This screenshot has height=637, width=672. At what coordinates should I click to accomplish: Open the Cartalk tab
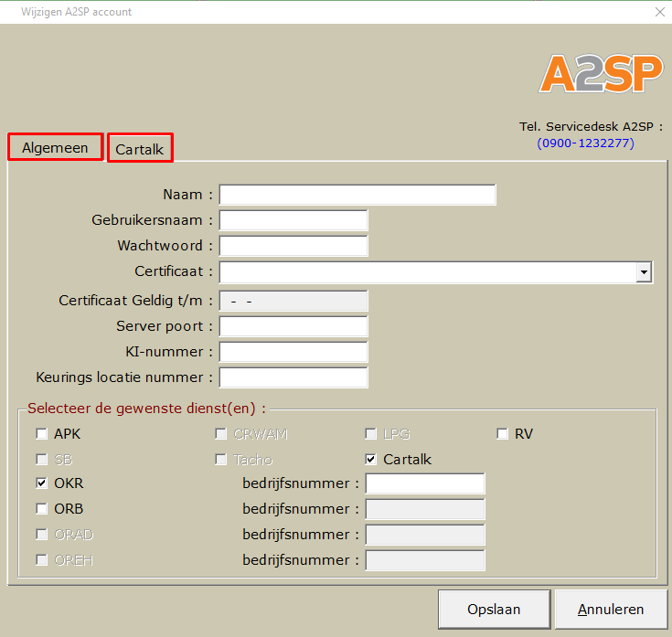[140, 148]
